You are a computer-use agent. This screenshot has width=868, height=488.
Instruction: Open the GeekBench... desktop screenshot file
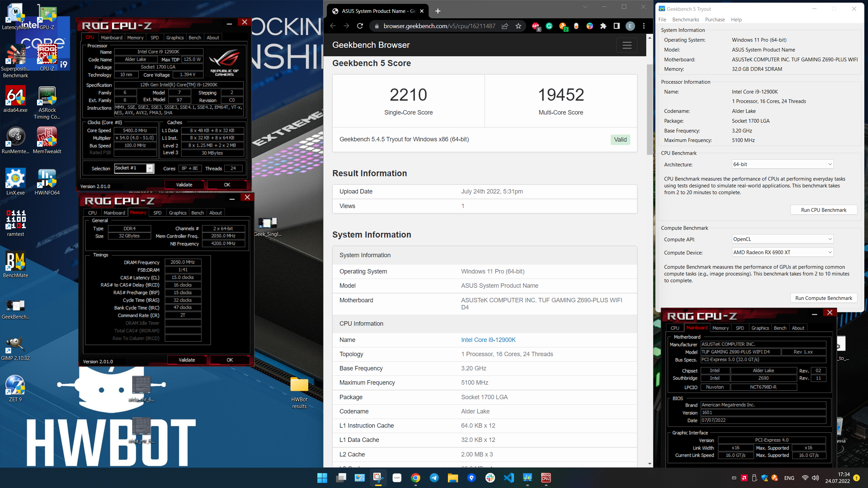point(16,309)
